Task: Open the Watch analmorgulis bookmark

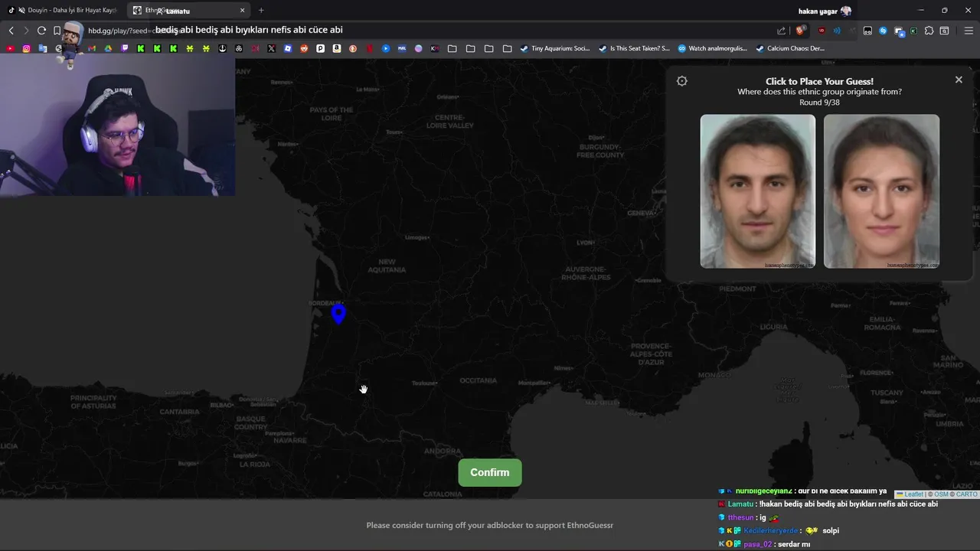Action: (x=713, y=48)
